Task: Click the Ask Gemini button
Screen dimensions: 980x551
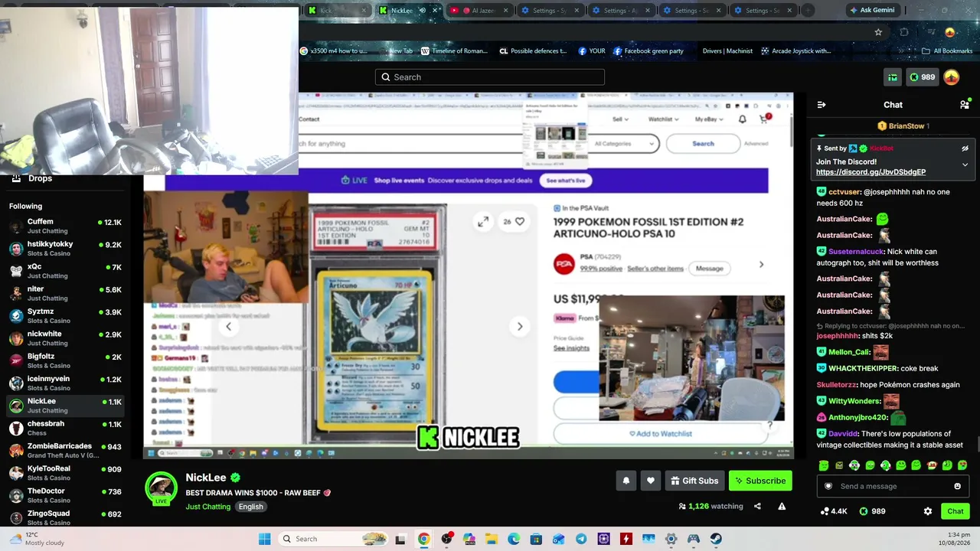Action: [x=872, y=11]
